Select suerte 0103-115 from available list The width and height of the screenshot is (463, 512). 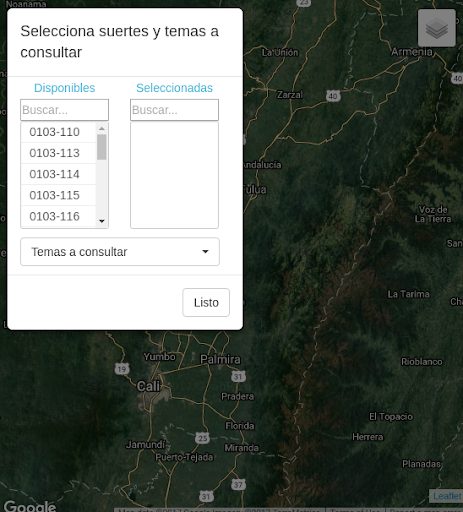[x=58, y=195]
